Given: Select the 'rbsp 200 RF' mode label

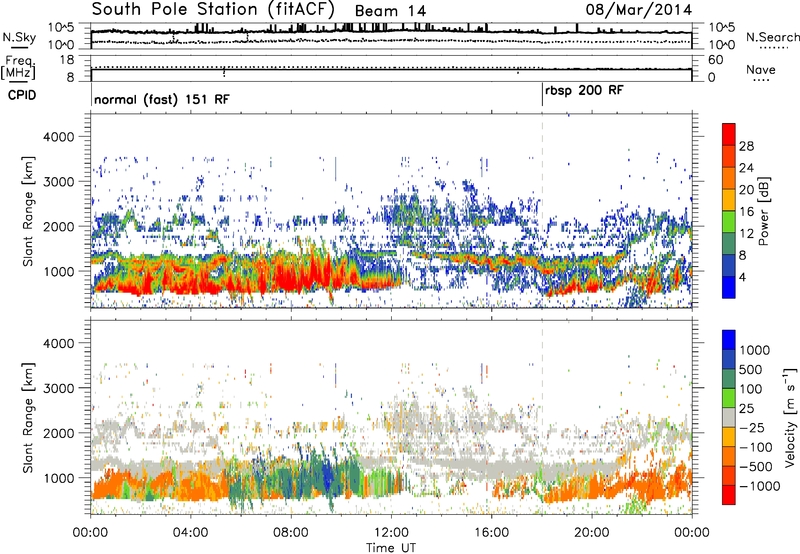Looking at the screenshot, I should point(584,91).
